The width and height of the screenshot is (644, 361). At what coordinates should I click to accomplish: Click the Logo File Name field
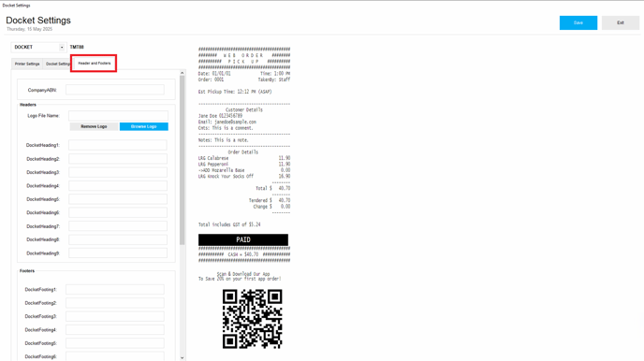(x=118, y=116)
